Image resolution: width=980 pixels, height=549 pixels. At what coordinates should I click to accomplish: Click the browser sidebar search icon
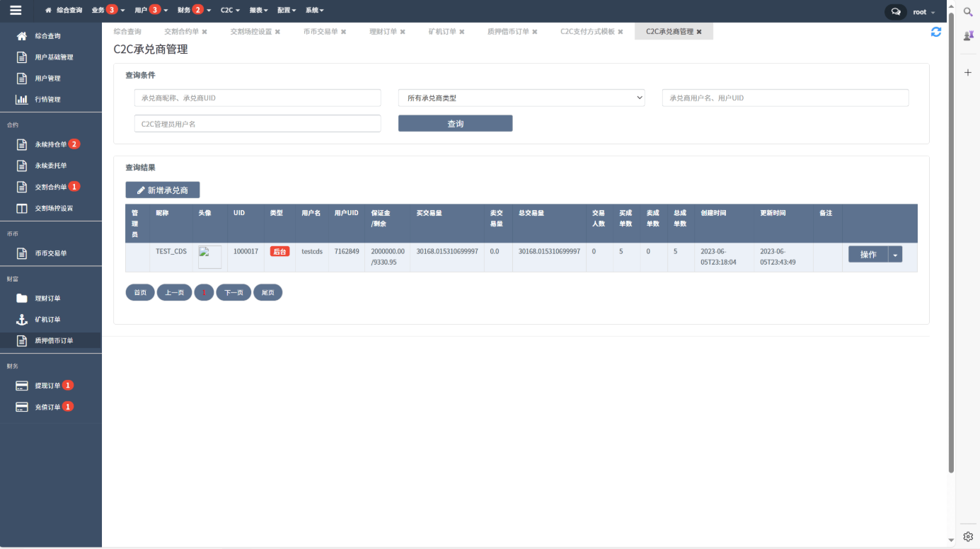(x=968, y=12)
